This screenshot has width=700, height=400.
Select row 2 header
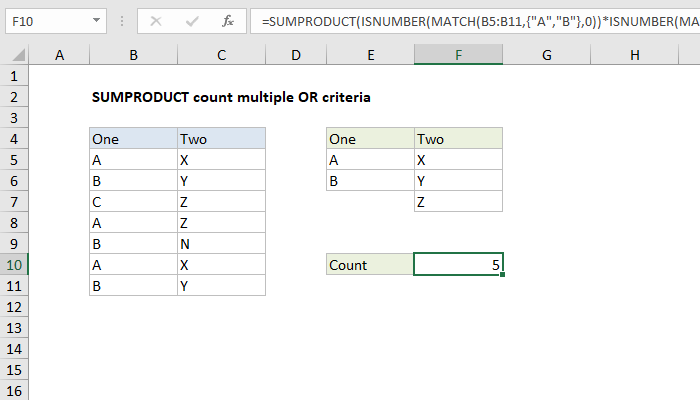(14, 97)
